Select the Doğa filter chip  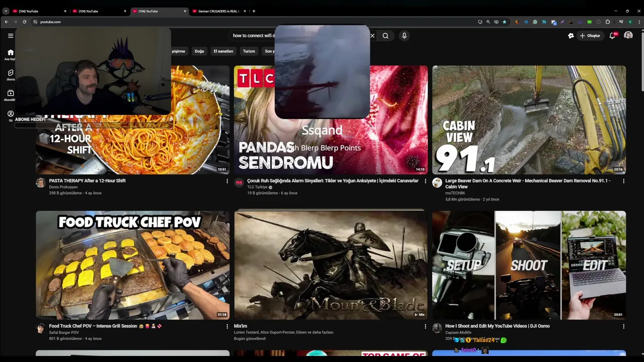tap(199, 51)
